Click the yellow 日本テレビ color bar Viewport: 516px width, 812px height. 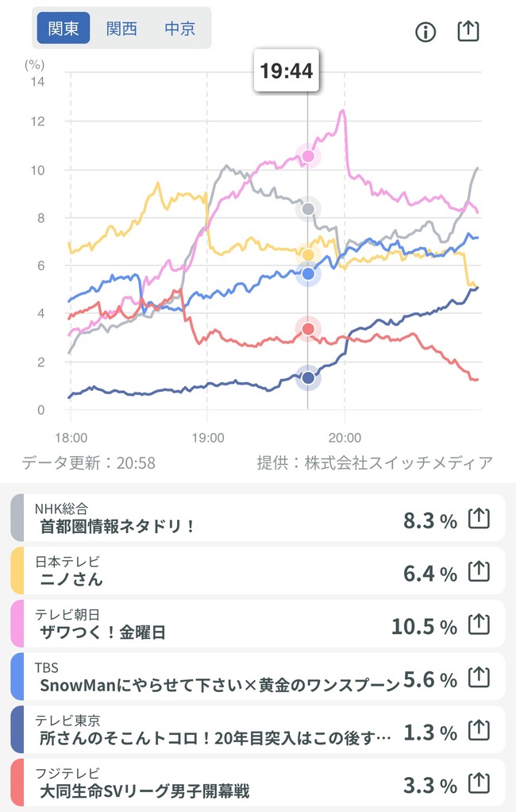coord(17,570)
